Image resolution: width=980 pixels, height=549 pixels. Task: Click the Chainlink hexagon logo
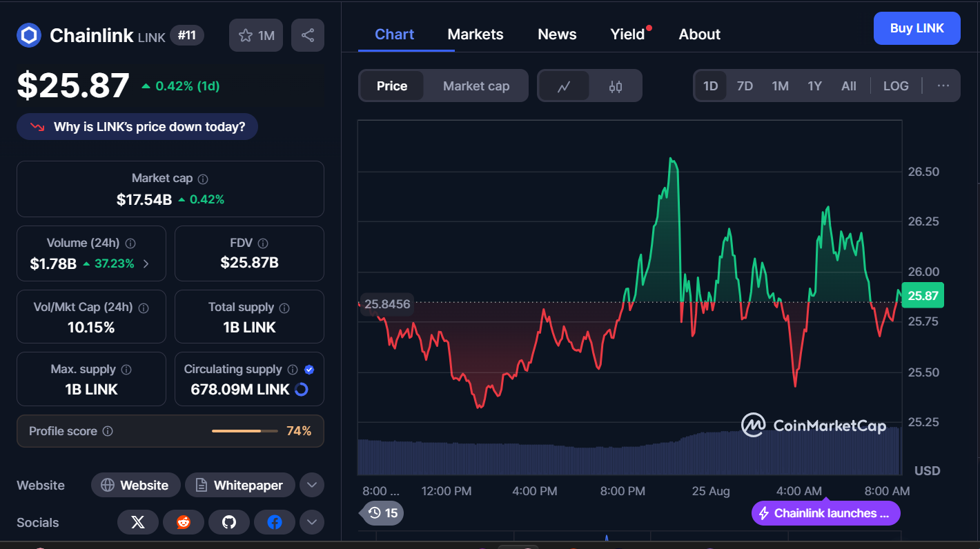pos(29,36)
